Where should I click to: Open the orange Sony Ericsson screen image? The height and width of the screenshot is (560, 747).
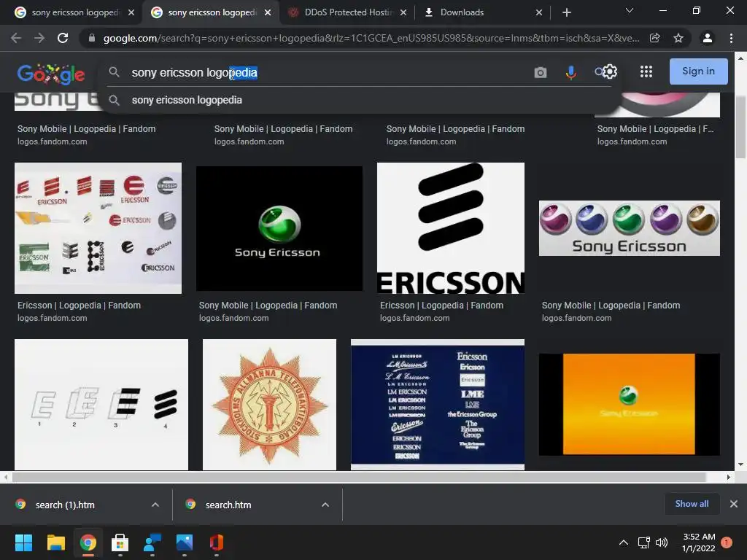[630, 404]
